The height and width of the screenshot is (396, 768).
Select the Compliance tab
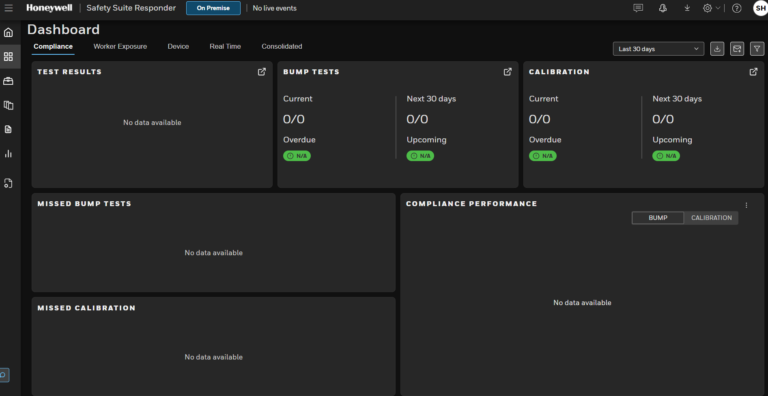(x=53, y=47)
